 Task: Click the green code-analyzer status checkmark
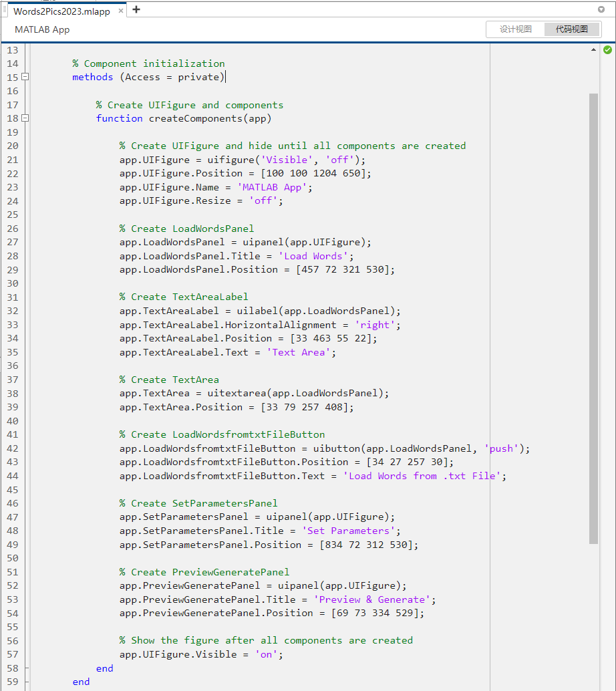tap(607, 49)
